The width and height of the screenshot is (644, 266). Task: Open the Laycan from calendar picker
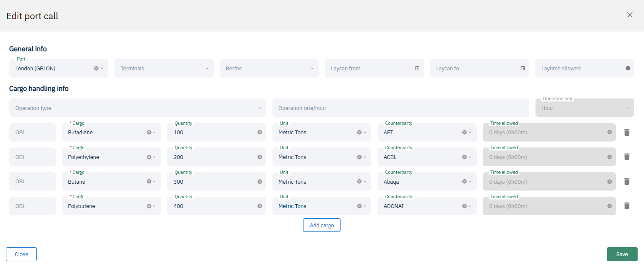(417, 68)
